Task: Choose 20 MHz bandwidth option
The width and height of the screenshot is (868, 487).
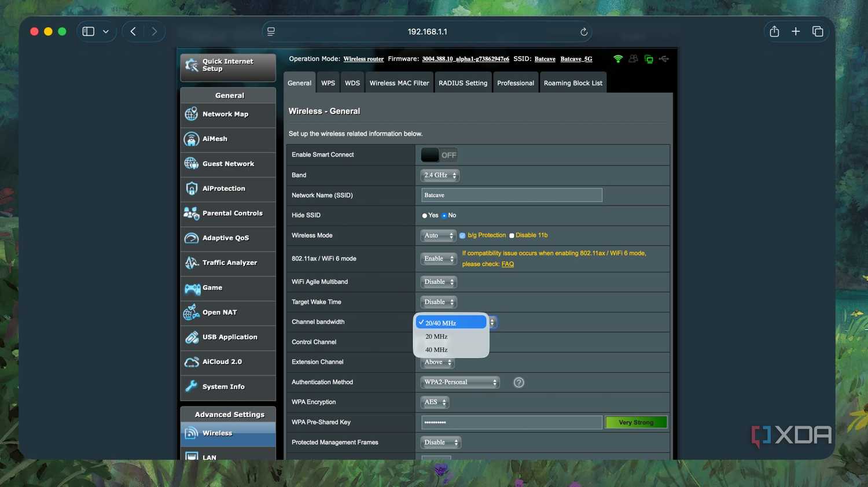Action: pyautogui.click(x=451, y=337)
